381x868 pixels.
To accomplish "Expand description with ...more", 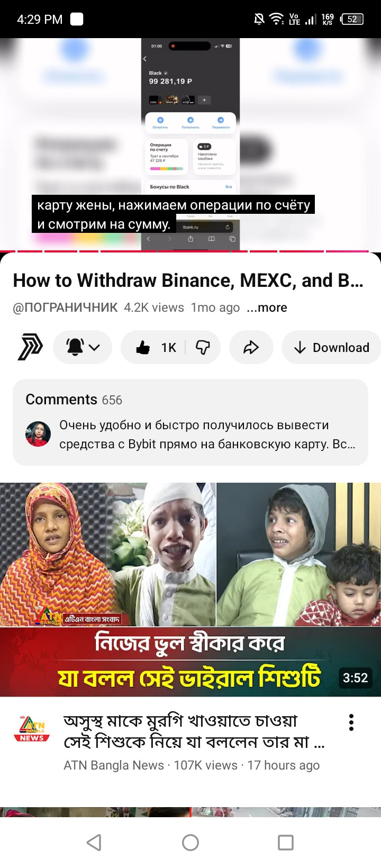I will pyautogui.click(x=267, y=308).
